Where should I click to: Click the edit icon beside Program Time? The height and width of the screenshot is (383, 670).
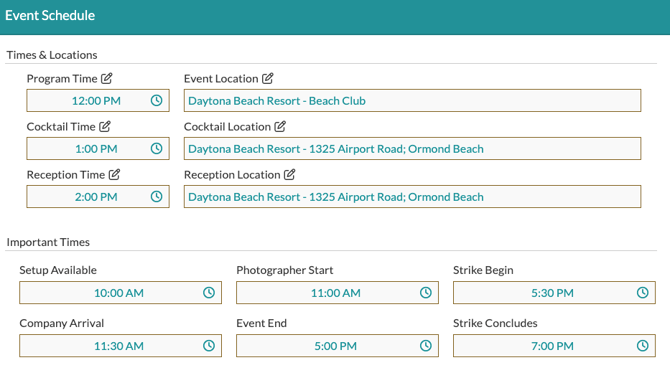click(106, 78)
